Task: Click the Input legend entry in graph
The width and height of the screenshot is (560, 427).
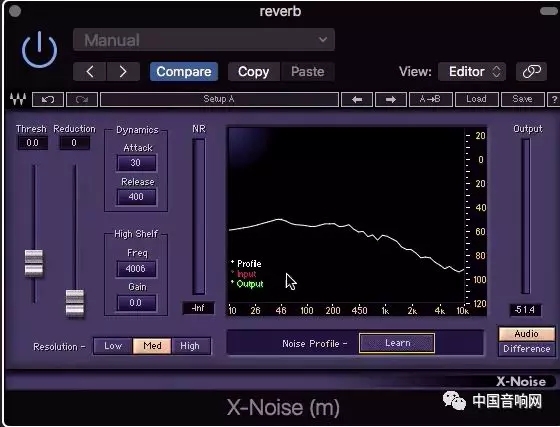Action: click(x=244, y=274)
